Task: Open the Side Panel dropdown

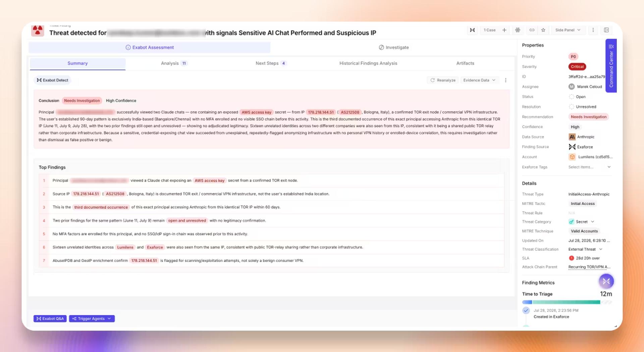Action: 568,30
